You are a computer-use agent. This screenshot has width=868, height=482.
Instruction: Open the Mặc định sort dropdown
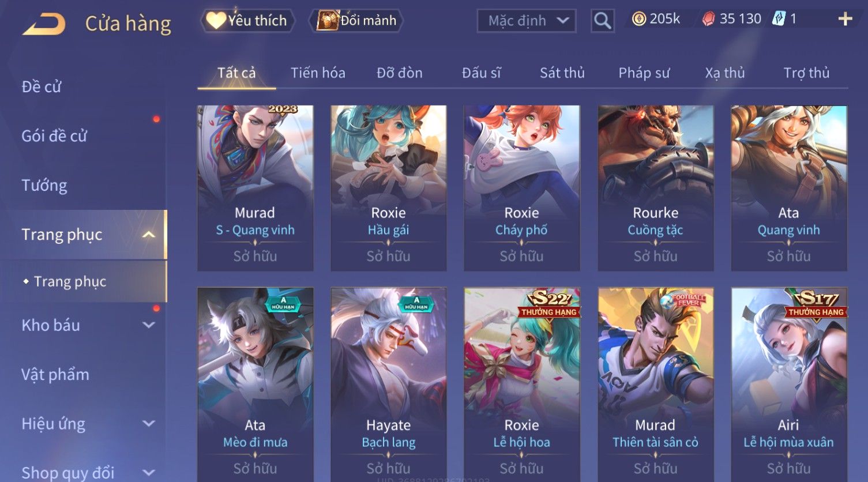coord(527,21)
